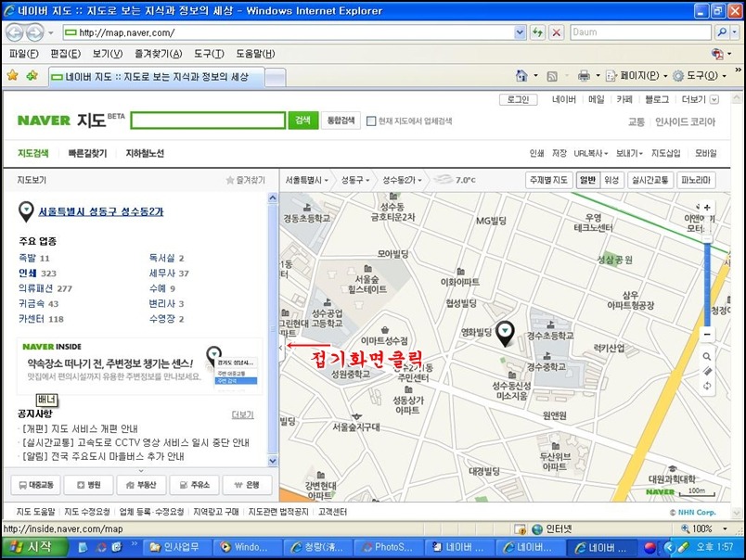Click the 로그인 login button
The width and height of the screenshot is (746, 560).
tap(518, 99)
